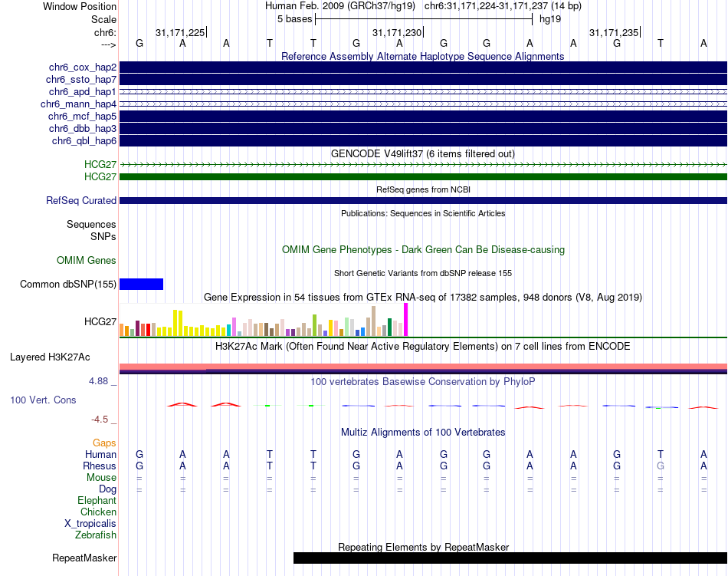Click the RepeatMasker track label
The height and width of the screenshot is (576, 728).
pyautogui.click(x=84, y=558)
